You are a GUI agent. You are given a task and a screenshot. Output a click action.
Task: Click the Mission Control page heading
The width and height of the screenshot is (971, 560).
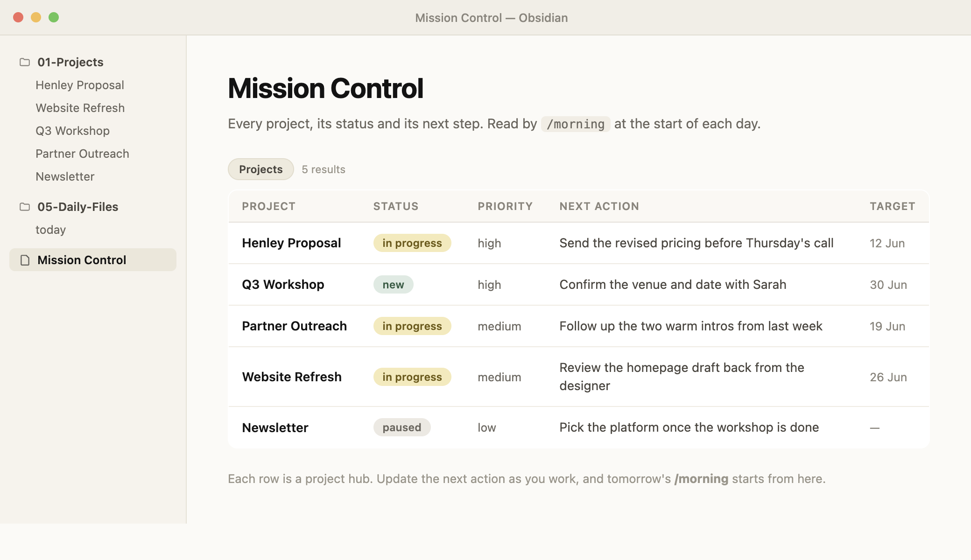[325, 88]
